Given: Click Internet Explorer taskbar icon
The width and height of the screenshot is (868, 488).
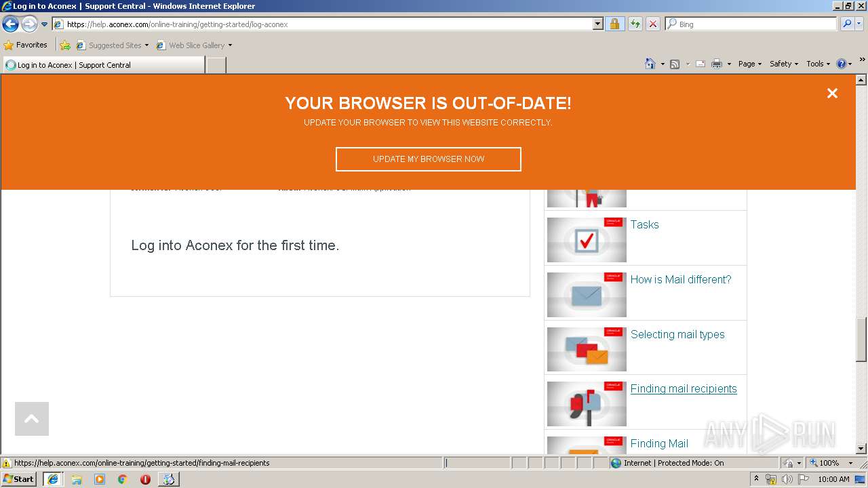Looking at the screenshot, I should coord(53,479).
